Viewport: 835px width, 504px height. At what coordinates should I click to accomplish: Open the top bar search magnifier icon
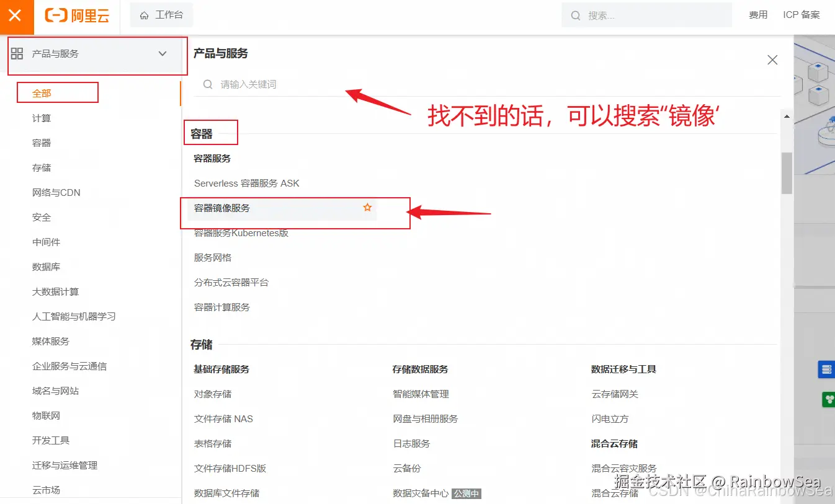point(576,15)
